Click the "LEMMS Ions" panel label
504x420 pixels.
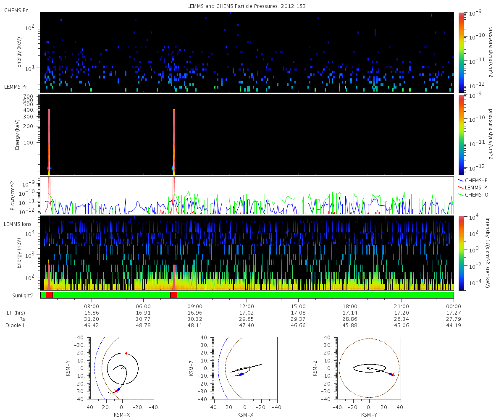click(x=18, y=224)
